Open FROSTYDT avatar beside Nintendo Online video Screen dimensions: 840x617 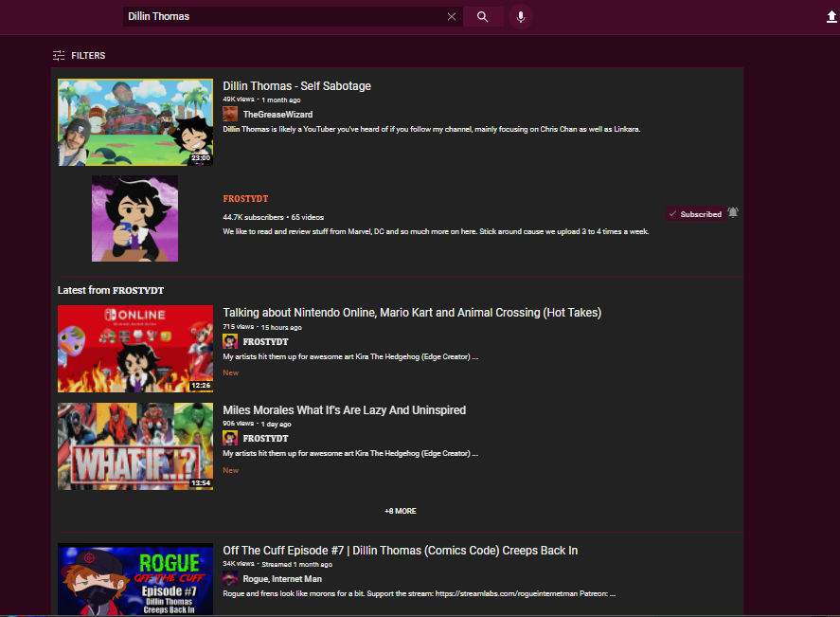230,341
